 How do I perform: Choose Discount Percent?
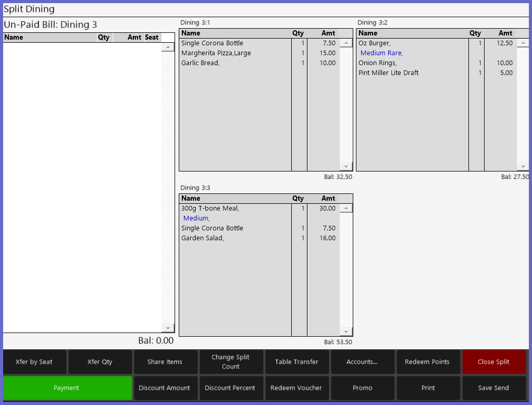point(230,388)
